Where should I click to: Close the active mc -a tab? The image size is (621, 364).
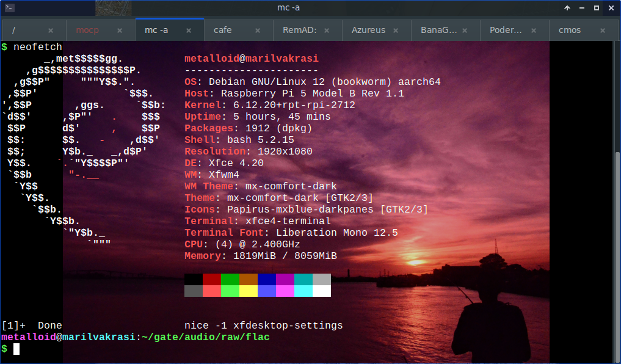coord(189,31)
